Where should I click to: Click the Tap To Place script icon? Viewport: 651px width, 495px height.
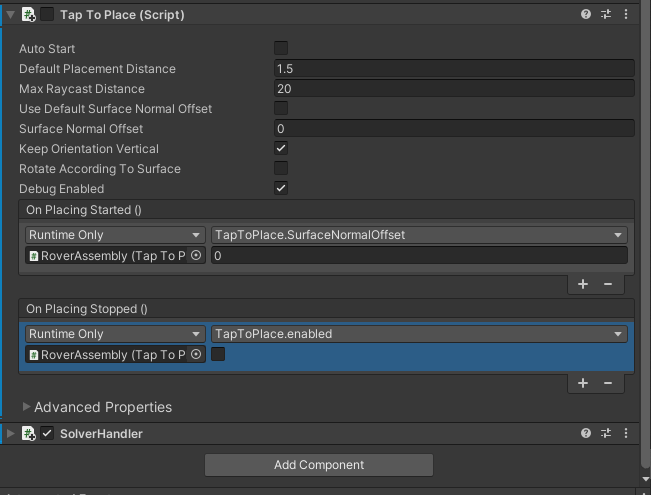pyautogui.click(x=29, y=15)
